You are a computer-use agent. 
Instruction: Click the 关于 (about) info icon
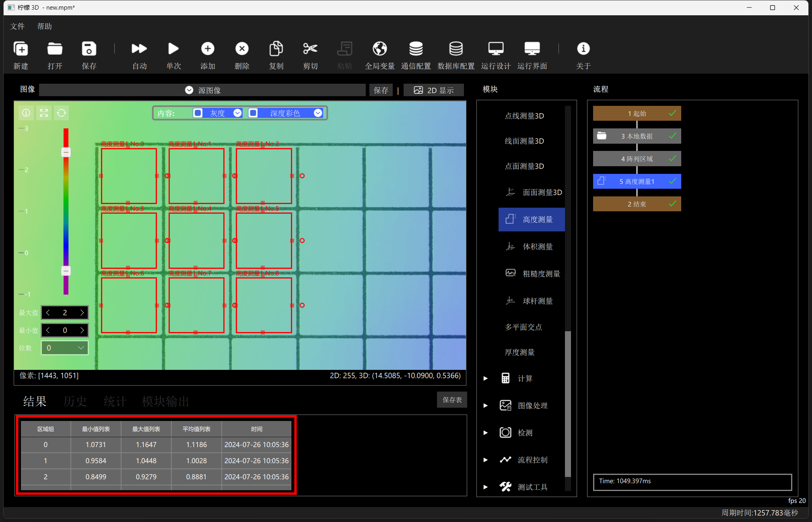pyautogui.click(x=583, y=49)
